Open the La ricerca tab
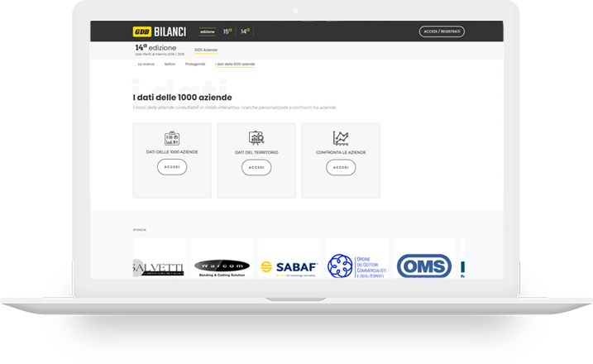The width and height of the screenshot is (593, 364). pos(146,64)
